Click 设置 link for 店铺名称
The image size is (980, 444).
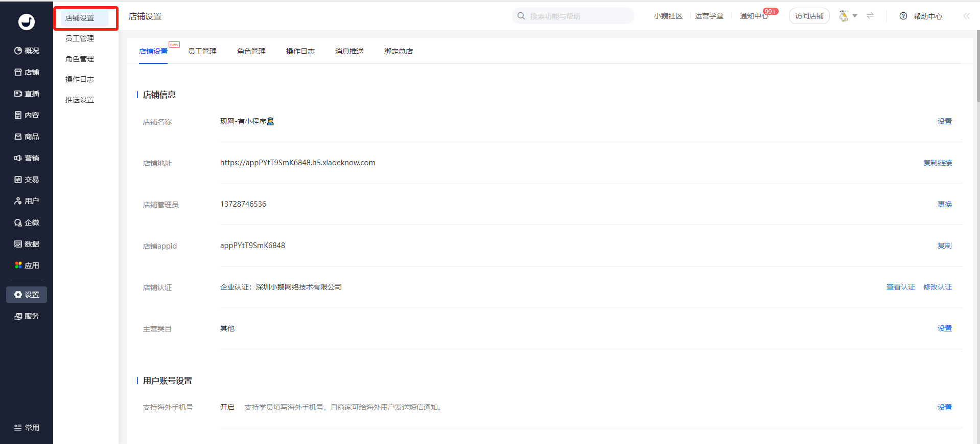point(945,121)
